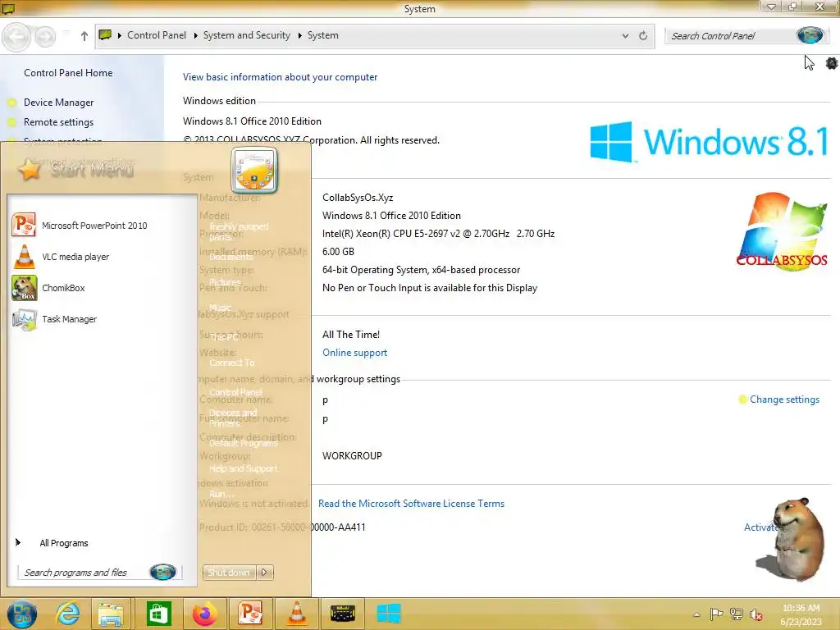Click Change settings for computer name

tap(784, 399)
